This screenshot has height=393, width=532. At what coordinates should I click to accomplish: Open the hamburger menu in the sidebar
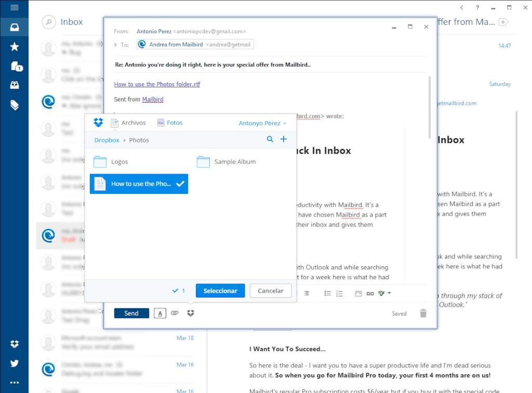click(14, 7)
